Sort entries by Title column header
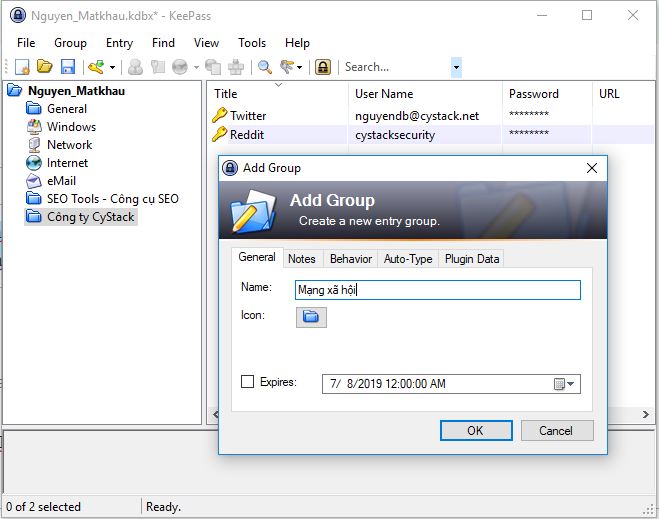The image size is (659, 519). pos(277,94)
